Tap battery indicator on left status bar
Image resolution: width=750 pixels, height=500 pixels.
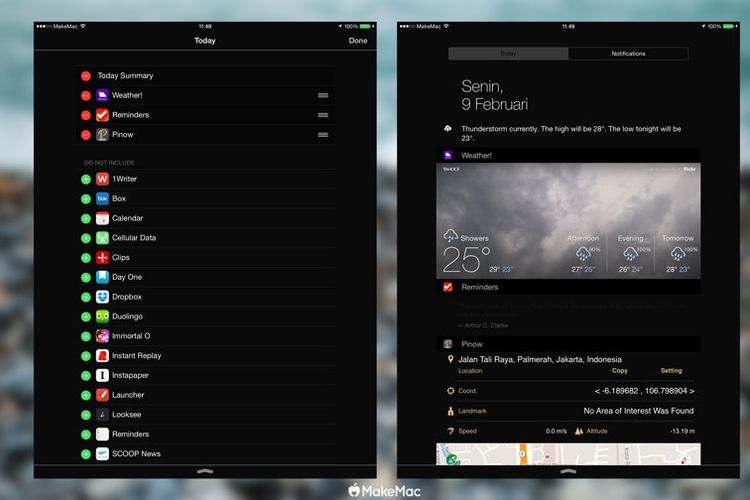(x=366, y=26)
